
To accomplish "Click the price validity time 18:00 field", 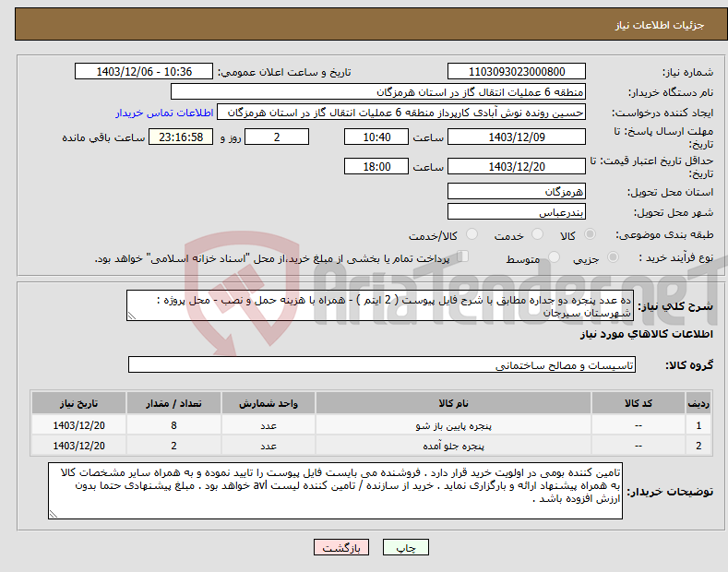I will click(x=376, y=166).
